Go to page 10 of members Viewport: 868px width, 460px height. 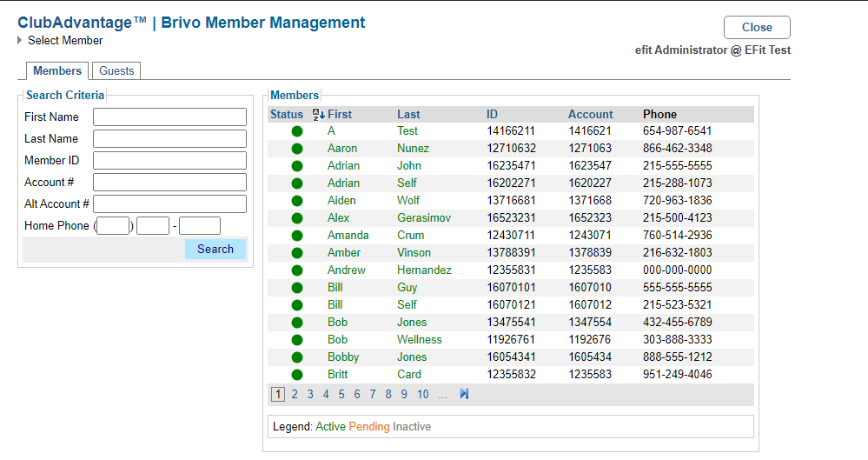click(423, 394)
